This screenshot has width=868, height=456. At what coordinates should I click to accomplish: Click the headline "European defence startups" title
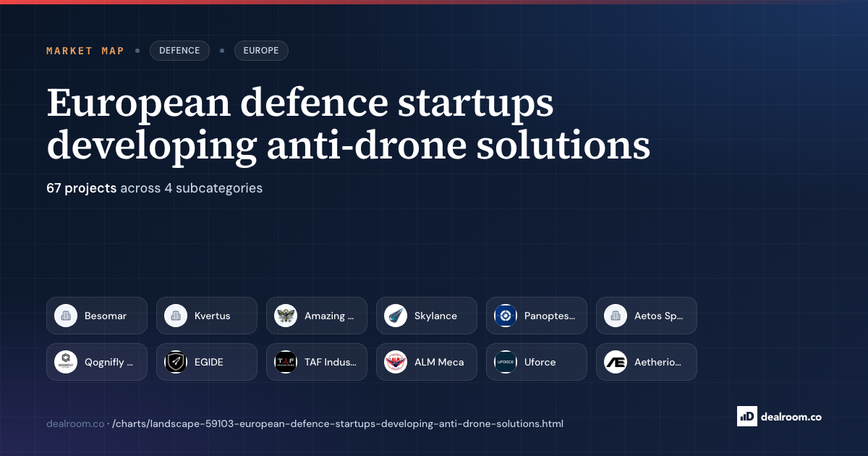click(300, 103)
